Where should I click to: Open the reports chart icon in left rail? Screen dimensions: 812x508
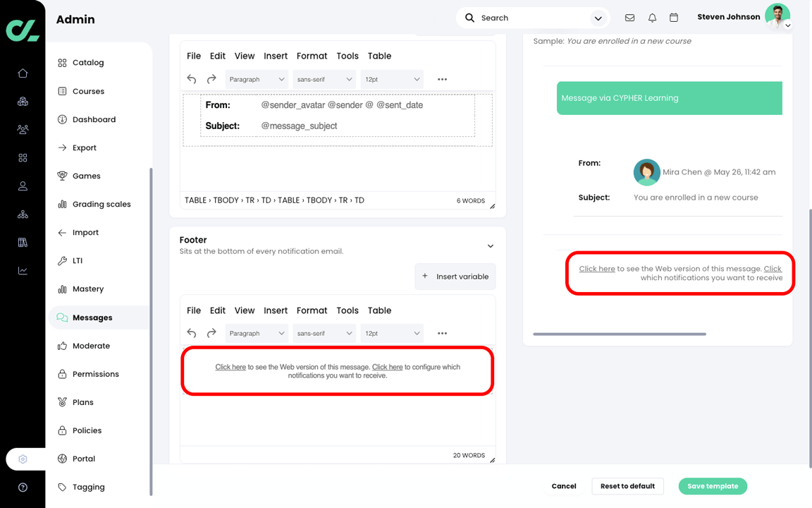[23, 271]
